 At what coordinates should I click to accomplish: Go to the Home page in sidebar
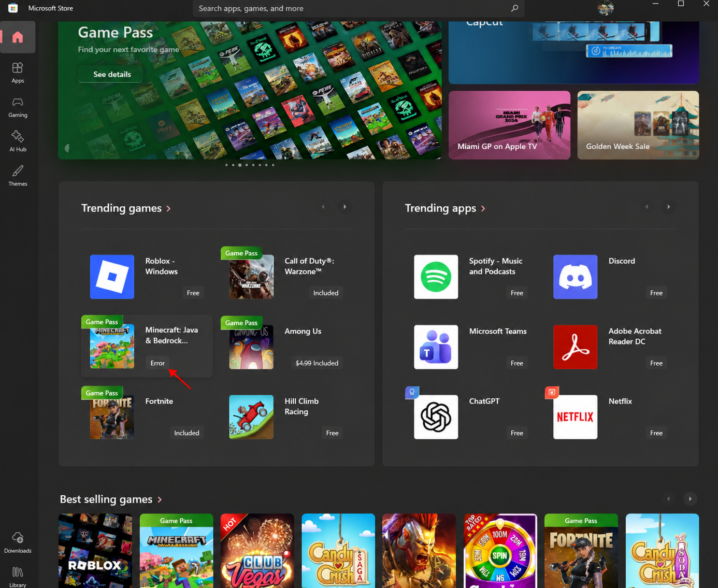18,37
